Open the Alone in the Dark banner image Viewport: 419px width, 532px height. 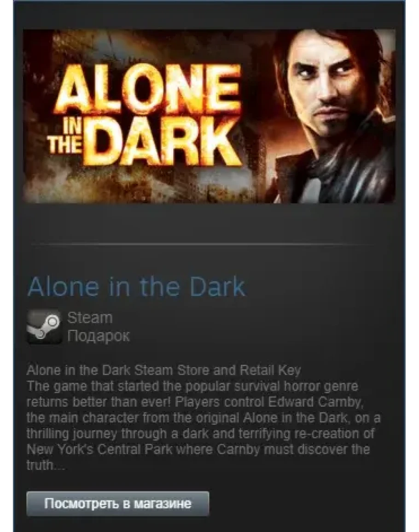(x=209, y=116)
